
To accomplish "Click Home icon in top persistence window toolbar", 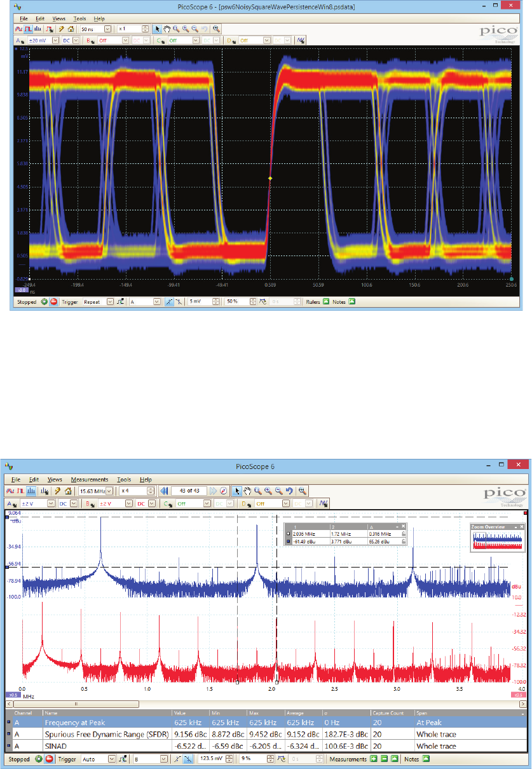I will pyautogui.click(x=70, y=29).
